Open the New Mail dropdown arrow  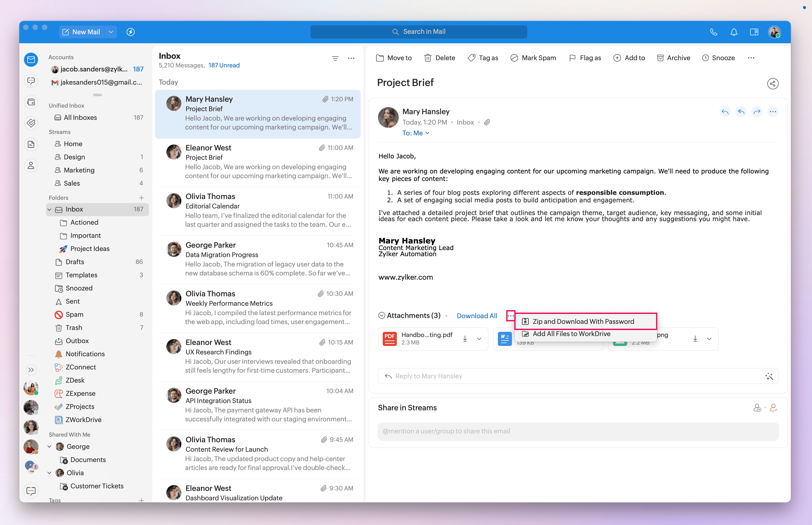coord(111,32)
